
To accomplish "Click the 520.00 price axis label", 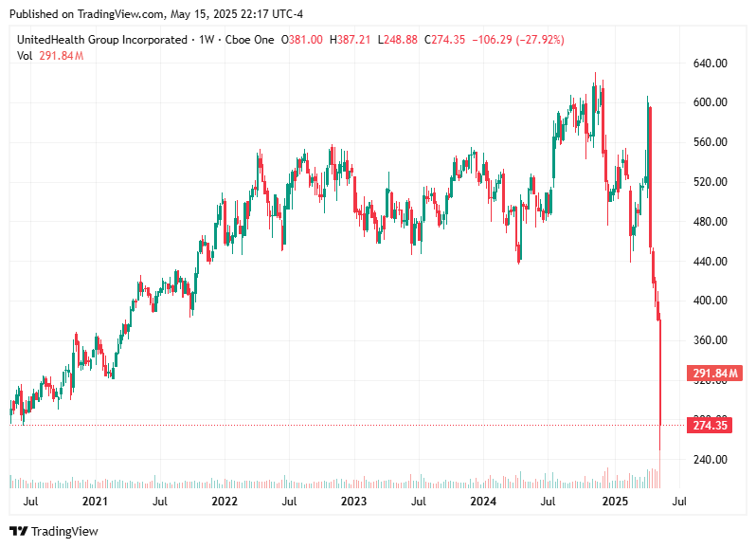I will [x=711, y=182].
